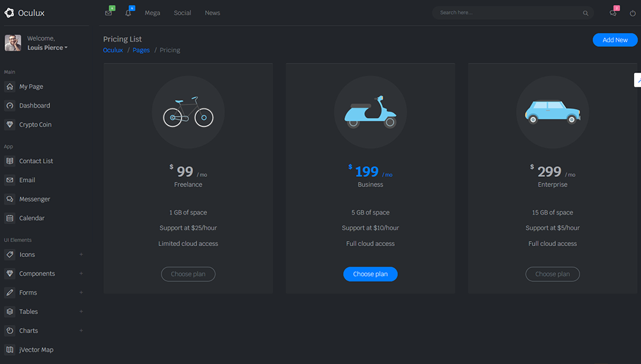The height and width of the screenshot is (364, 641).
Task: Click the notification bell icon
Action: click(128, 13)
